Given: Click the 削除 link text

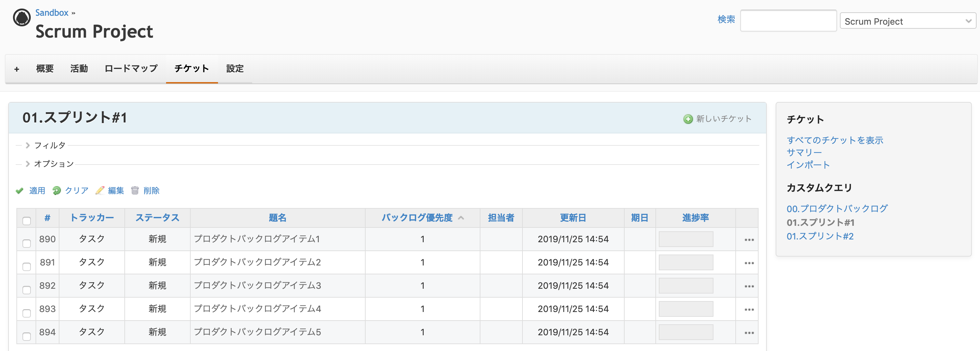Looking at the screenshot, I should (151, 190).
